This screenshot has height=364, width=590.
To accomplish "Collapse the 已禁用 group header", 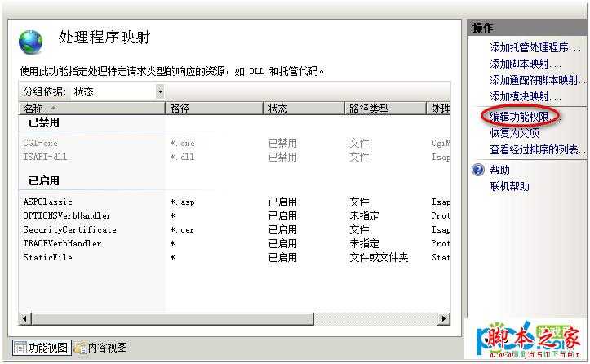I will [x=43, y=122].
